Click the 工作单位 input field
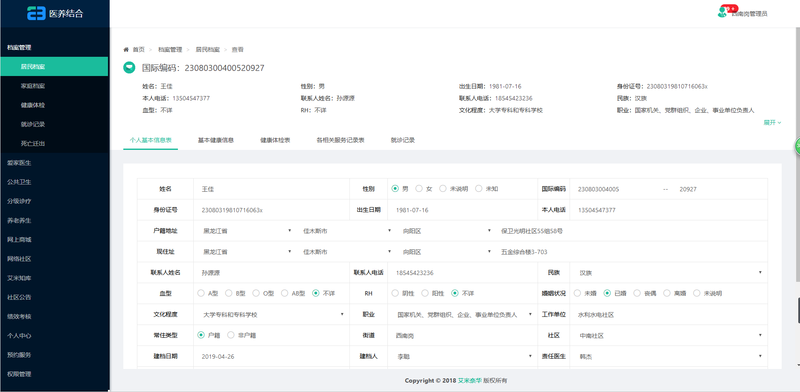Image resolution: width=800 pixels, height=392 pixels. (669, 315)
